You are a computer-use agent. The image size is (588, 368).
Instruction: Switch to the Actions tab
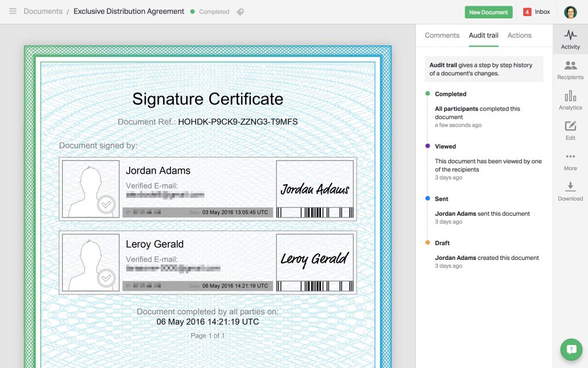point(519,35)
